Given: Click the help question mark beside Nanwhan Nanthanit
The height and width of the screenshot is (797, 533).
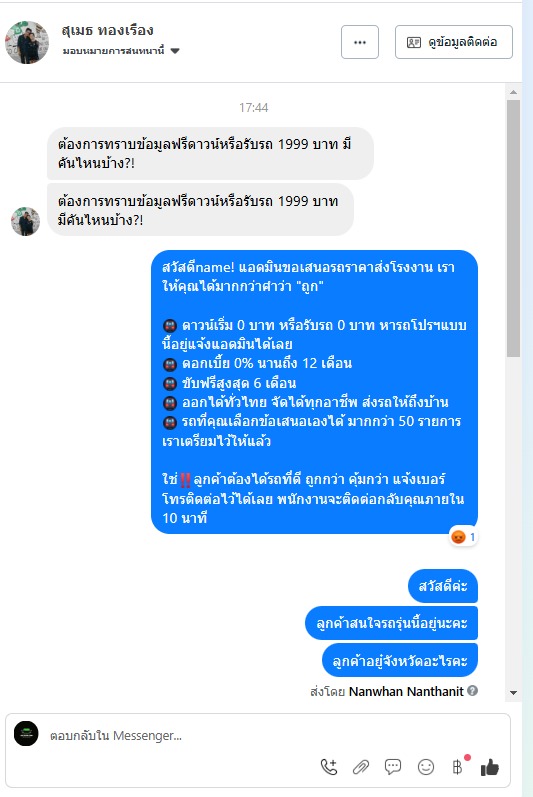Looking at the screenshot, I should point(473,691).
